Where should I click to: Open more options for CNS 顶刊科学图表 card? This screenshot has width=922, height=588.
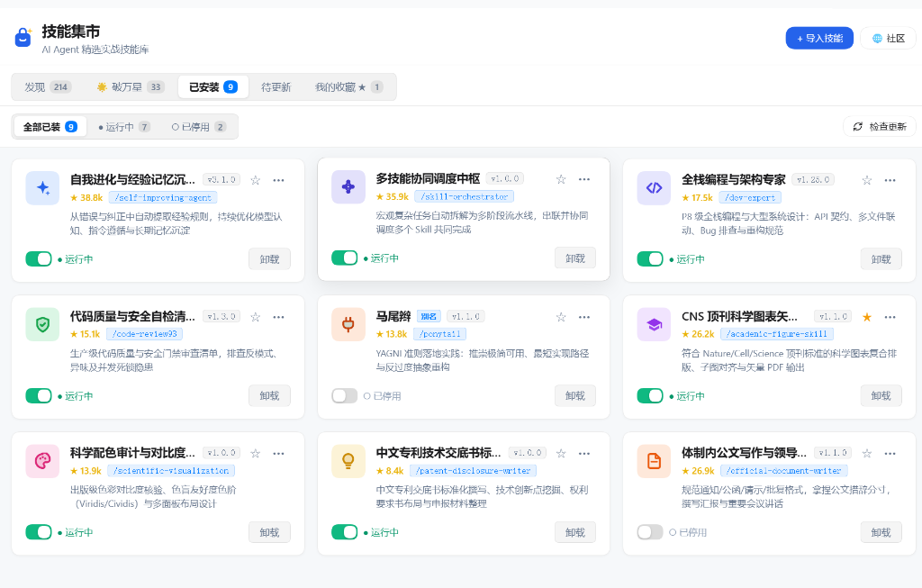pyautogui.click(x=890, y=317)
